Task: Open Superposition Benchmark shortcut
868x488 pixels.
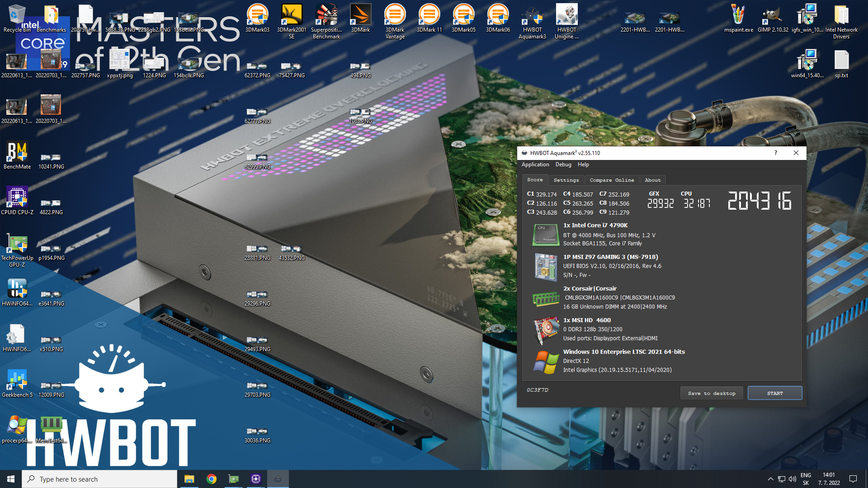Action: tap(326, 21)
